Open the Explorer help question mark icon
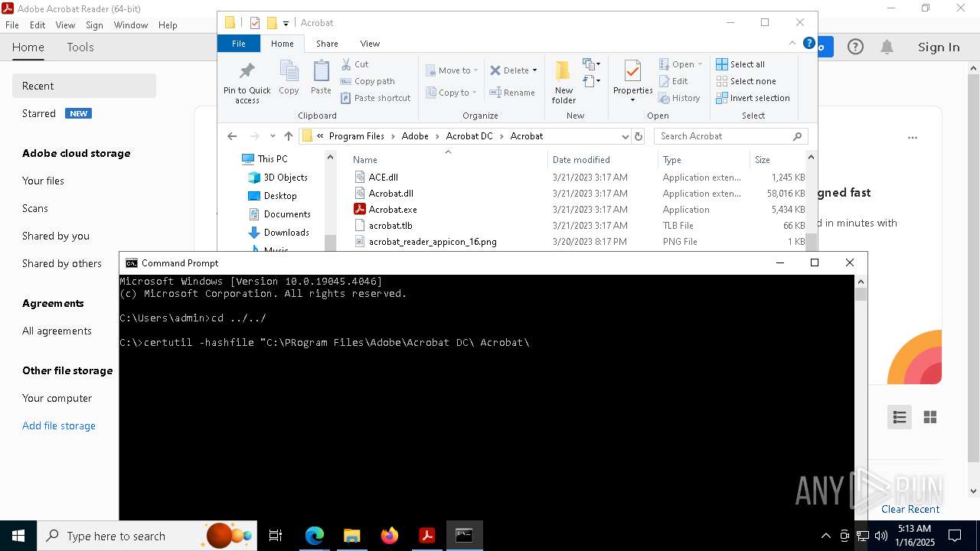Screen dimensions: 980x551 pos(808,43)
